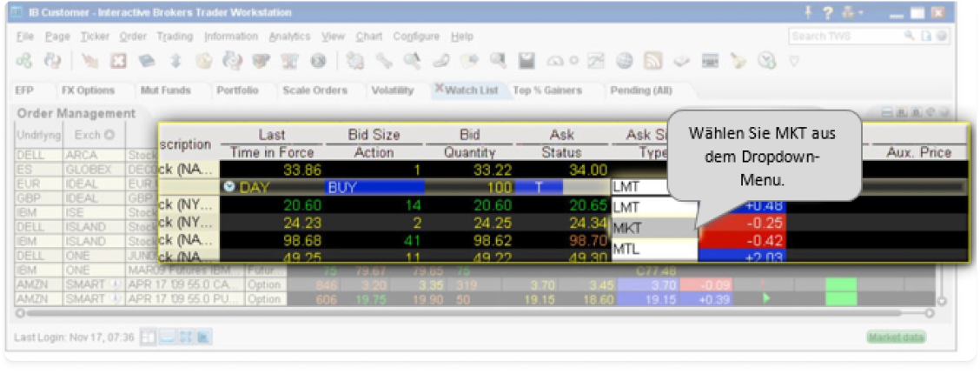Image resolution: width=980 pixels, height=374 pixels.
Task: Click the quantity 100 cell
Action: coord(470,186)
